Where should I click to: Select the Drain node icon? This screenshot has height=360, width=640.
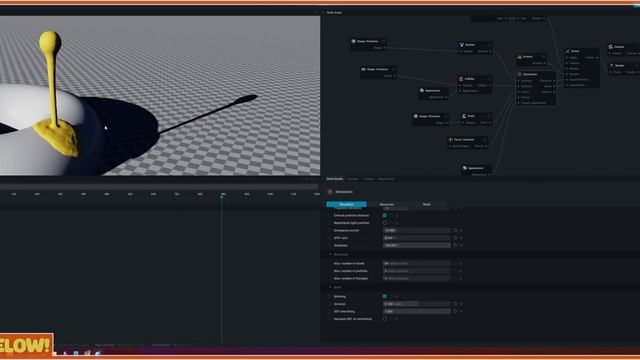pos(464,116)
